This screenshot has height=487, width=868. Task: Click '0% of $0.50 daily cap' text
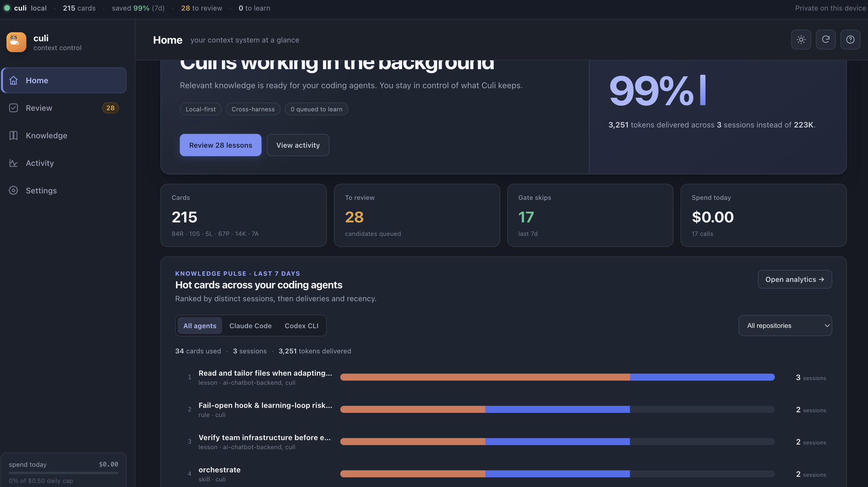tap(41, 481)
